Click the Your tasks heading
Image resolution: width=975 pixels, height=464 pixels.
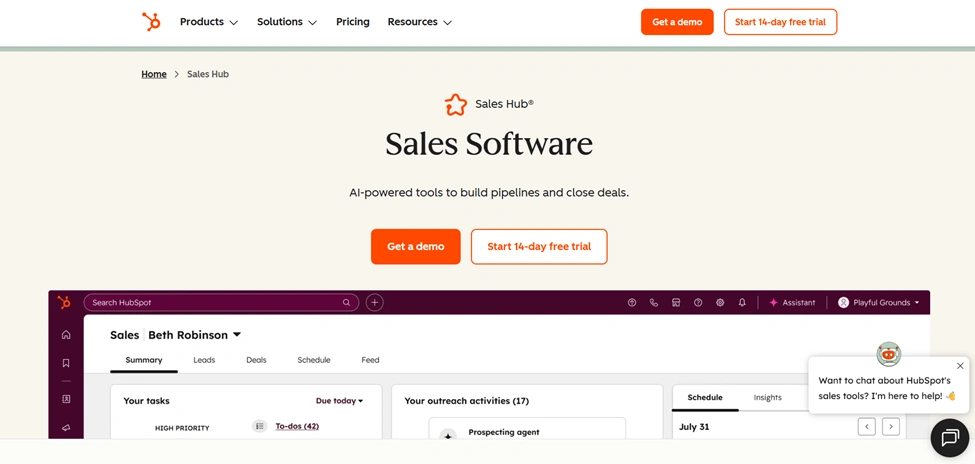click(146, 401)
